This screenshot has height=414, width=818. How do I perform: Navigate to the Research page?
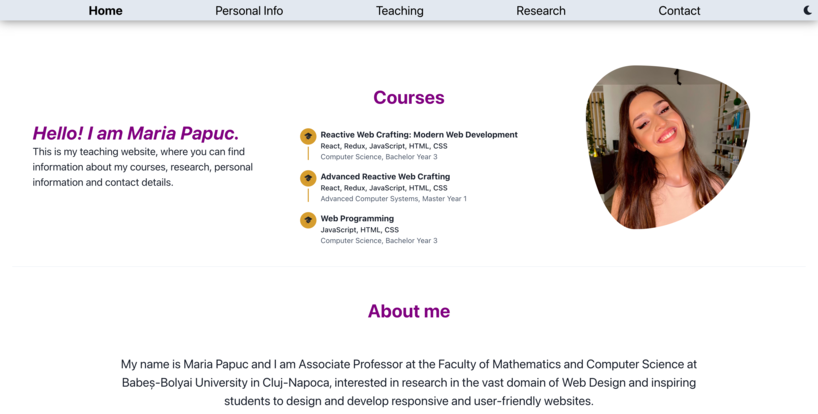540,10
